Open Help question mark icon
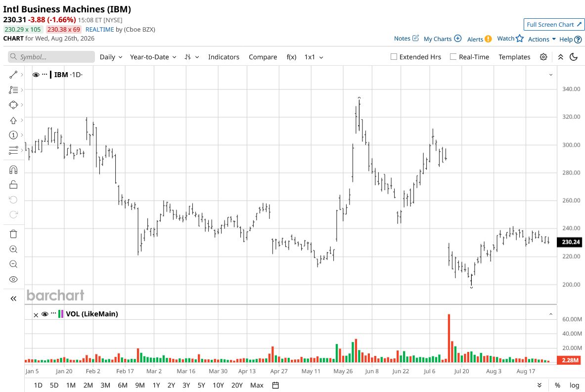Screen dimensions: 585x392 click(578, 39)
